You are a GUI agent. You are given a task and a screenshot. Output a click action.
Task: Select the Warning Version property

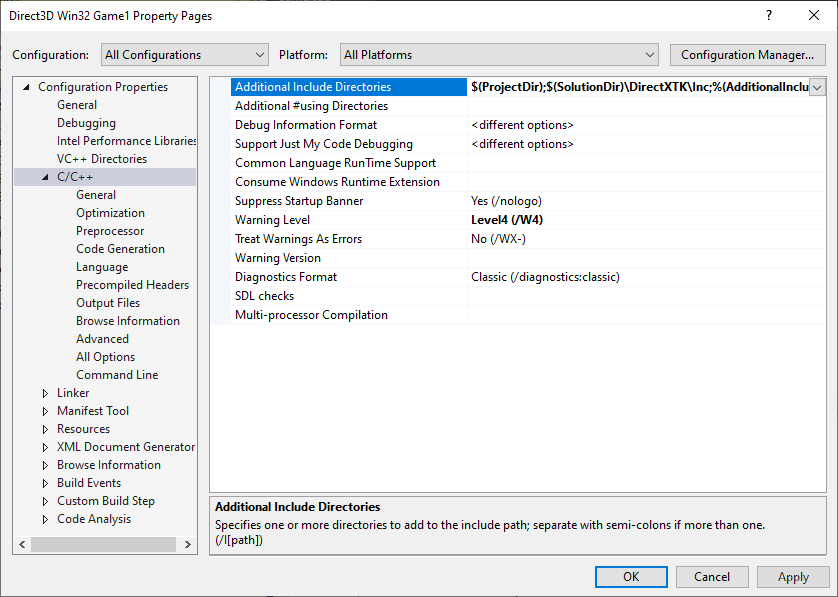click(x=349, y=258)
